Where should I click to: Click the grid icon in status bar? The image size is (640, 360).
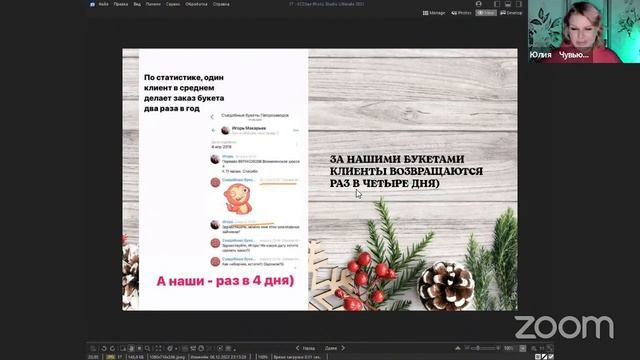point(538,356)
